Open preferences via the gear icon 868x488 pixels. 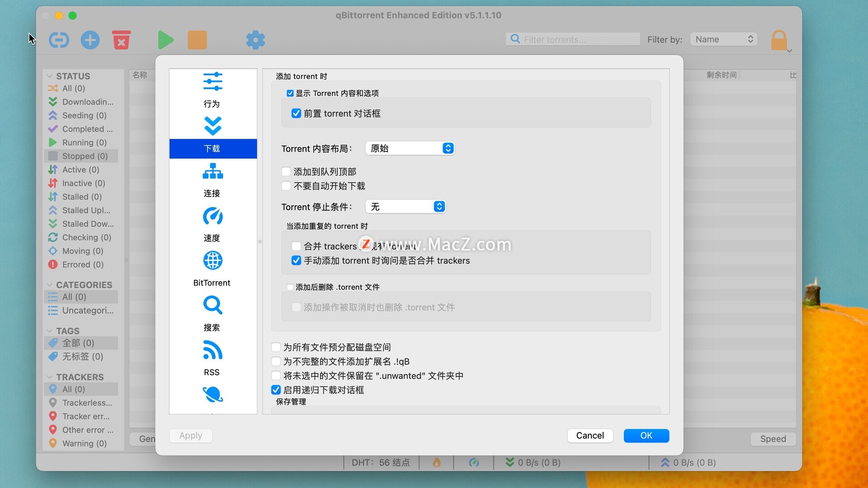pyautogui.click(x=255, y=40)
